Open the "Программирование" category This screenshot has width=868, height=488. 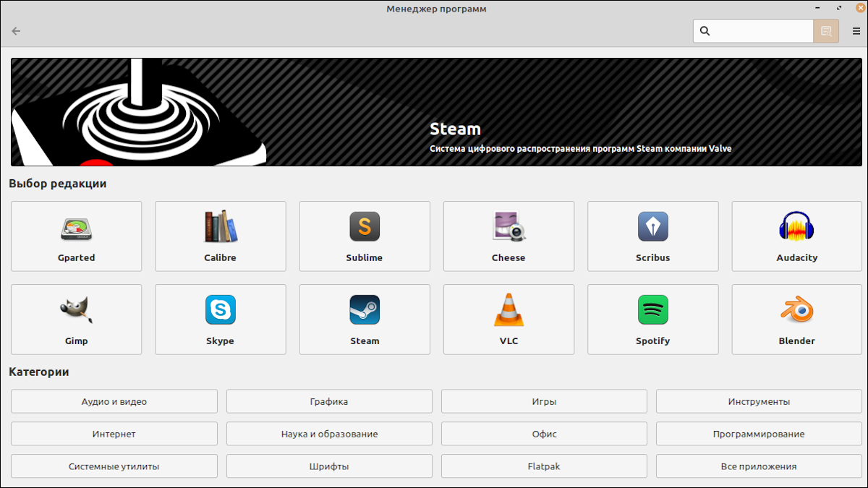(x=759, y=434)
